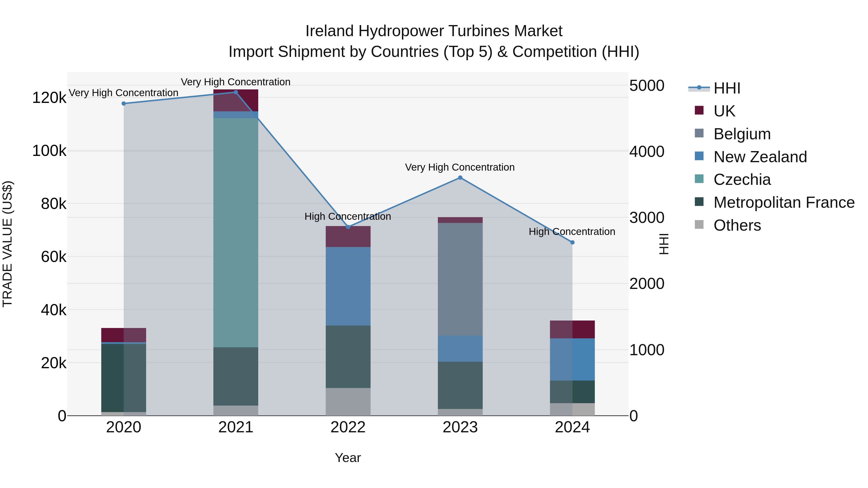This screenshot has height=488, width=868.
Task: Click the 5000 HHI axis tick label
Action: (x=647, y=86)
